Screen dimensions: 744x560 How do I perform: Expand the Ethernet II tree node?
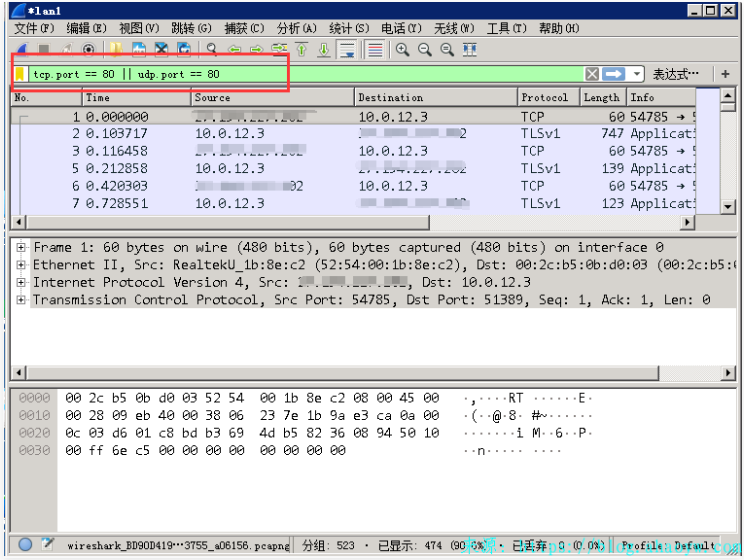(x=21, y=265)
